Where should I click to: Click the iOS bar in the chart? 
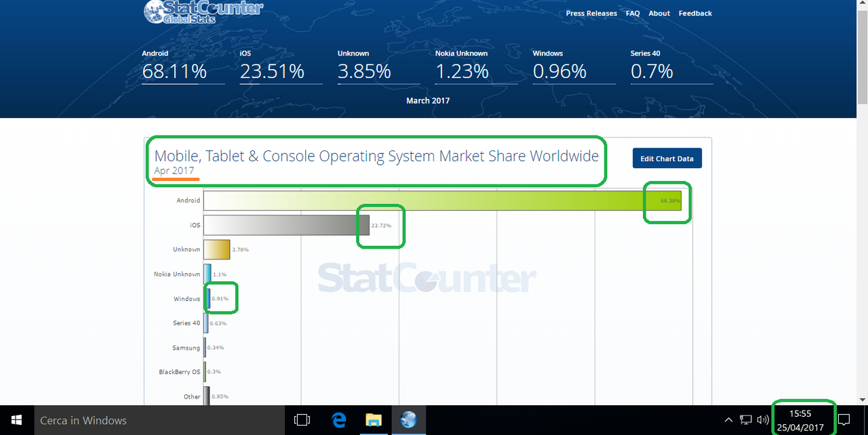point(286,225)
